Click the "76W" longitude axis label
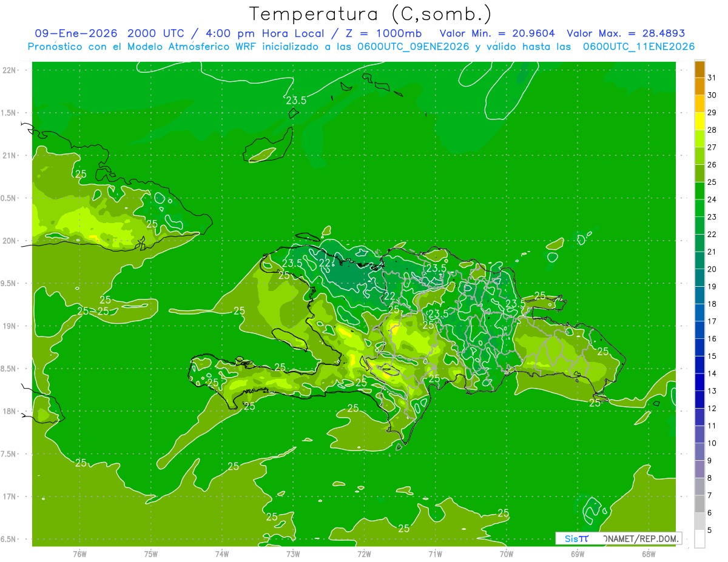 tap(79, 554)
